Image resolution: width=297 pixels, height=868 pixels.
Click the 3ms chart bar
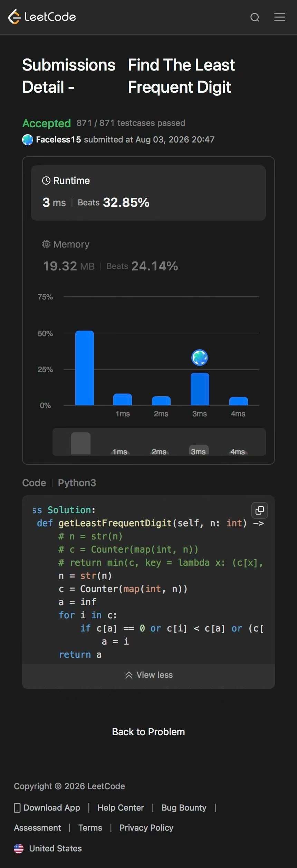200,389
